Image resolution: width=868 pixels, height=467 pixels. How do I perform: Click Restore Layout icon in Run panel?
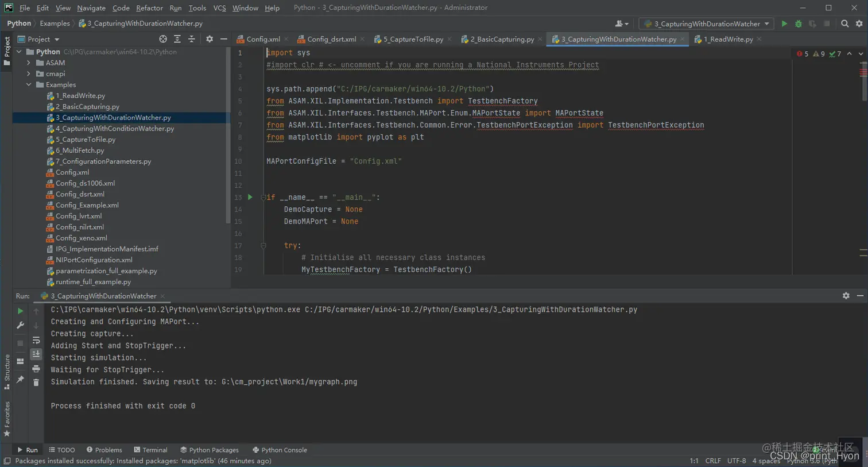click(20, 361)
